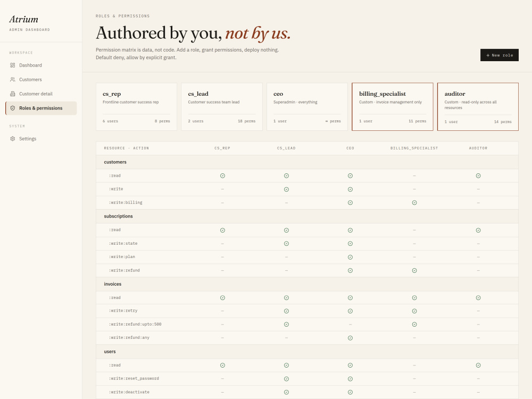532x399 pixels.
Task: Toggle customers :write for cs_lead
Action: tap(286, 189)
